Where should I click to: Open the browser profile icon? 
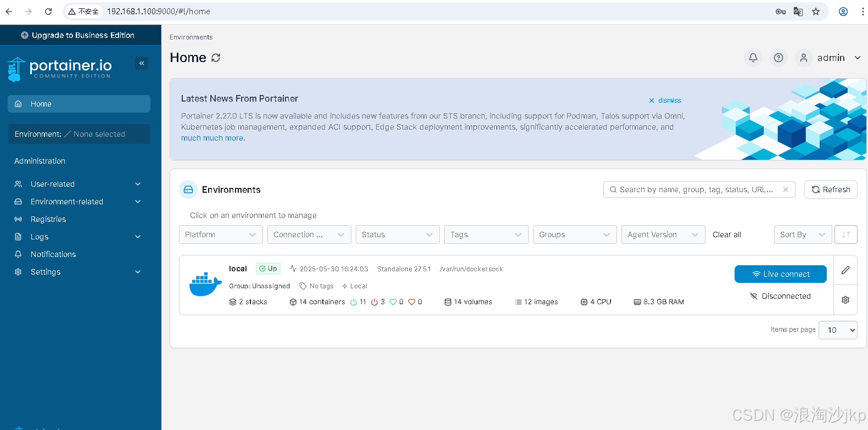click(843, 12)
